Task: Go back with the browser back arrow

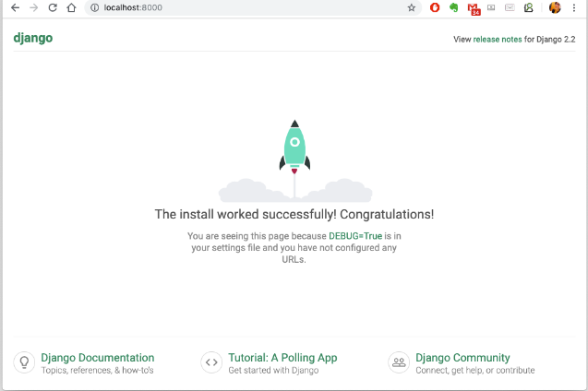Action: click(15, 7)
